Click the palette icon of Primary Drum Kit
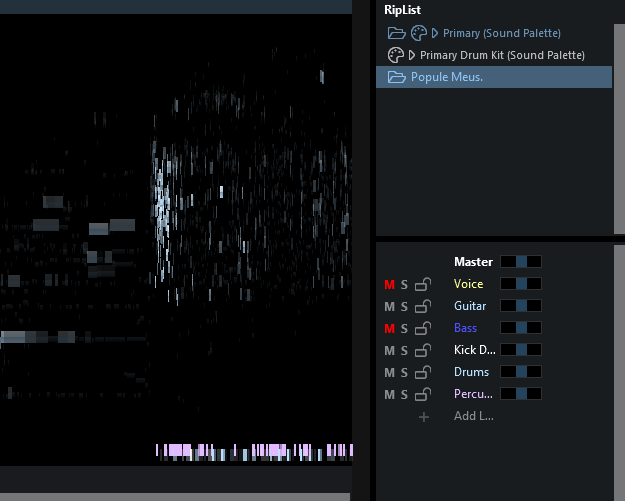Viewport: 625px width, 501px height. tap(395, 55)
